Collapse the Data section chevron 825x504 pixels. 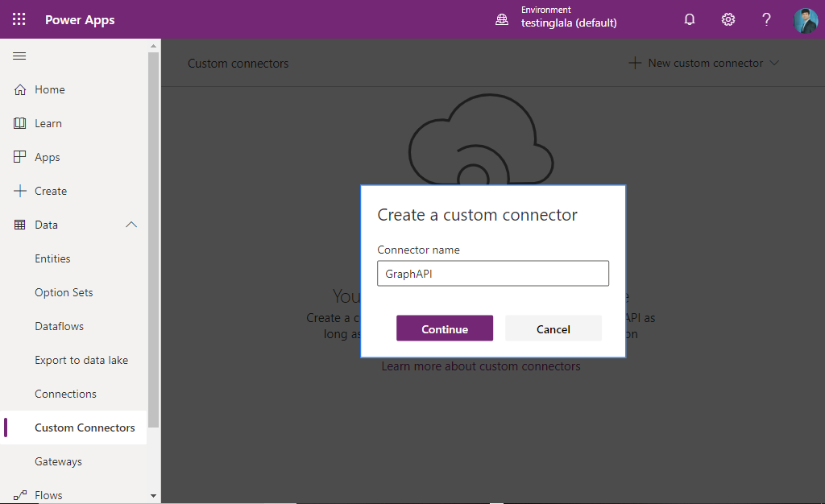pos(131,225)
